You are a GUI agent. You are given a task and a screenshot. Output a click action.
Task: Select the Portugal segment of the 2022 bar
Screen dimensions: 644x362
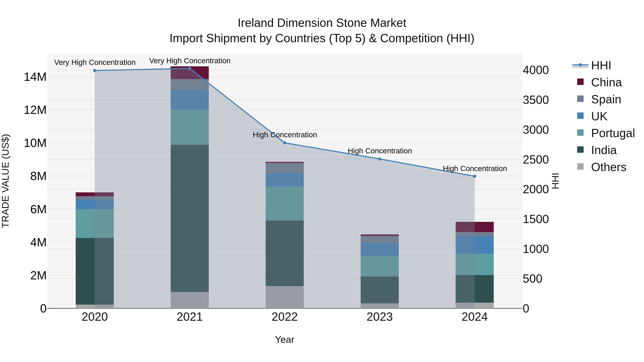point(284,204)
